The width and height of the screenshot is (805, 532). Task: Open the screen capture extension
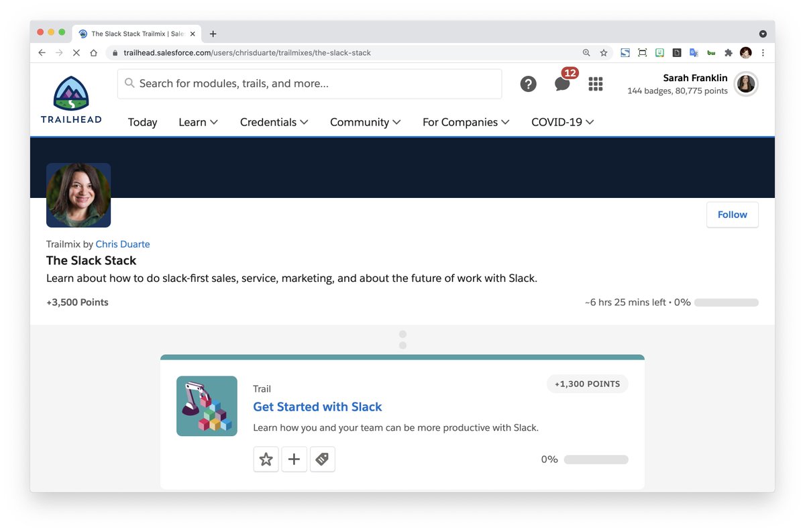(x=643, y=52)
